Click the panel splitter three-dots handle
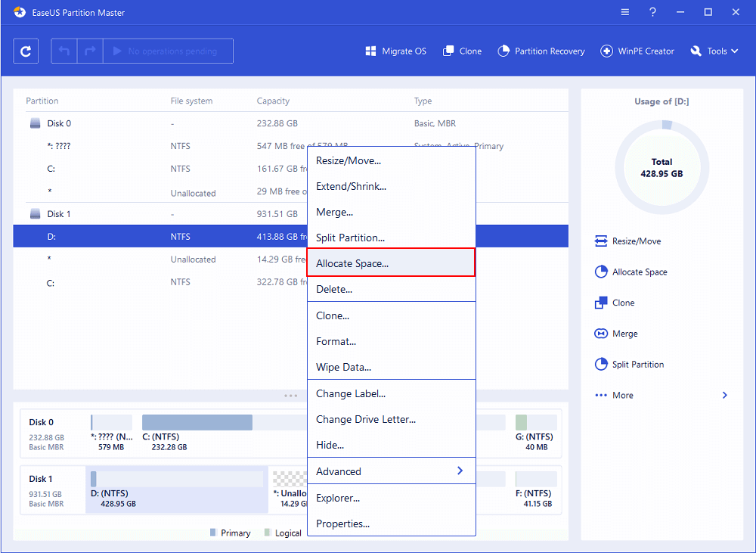Screen dimensions: 756x553 tap(291, 396)
